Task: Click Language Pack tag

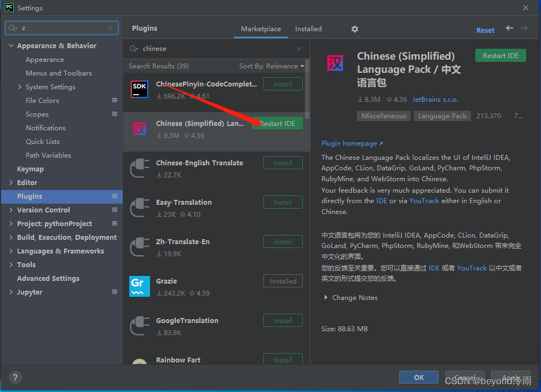Action: click(442, 116)
